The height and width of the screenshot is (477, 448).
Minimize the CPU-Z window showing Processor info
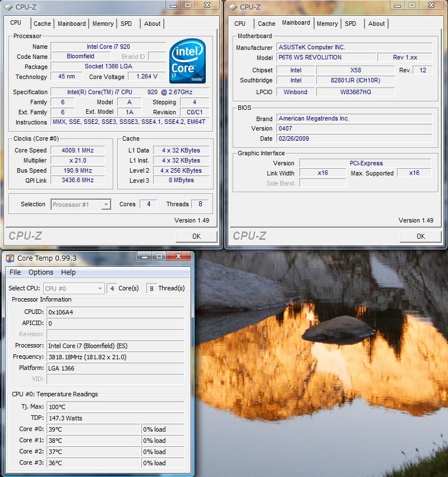pyautogui.click(x=173, y=6)
